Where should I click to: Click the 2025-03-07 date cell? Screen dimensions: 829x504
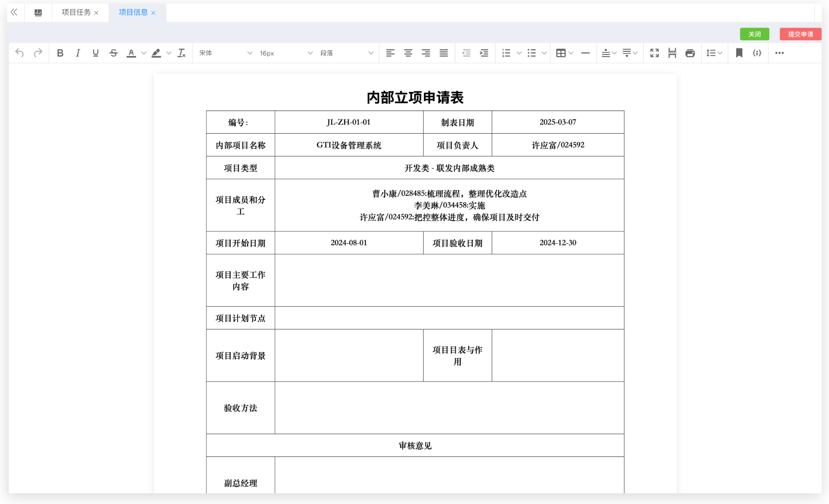558,122
